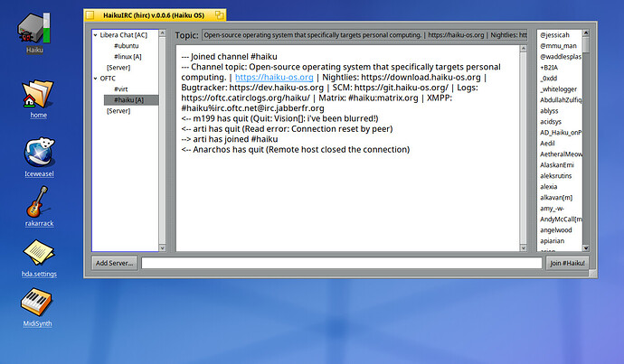Launch the Iceweasel browser icon
Screen dimensions: 624x364
coord(39,154)
